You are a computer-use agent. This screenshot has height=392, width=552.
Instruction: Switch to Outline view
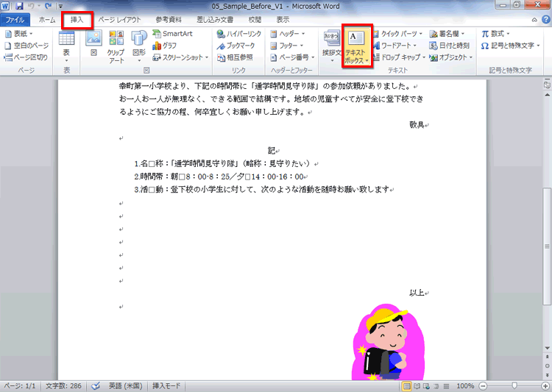436,386
